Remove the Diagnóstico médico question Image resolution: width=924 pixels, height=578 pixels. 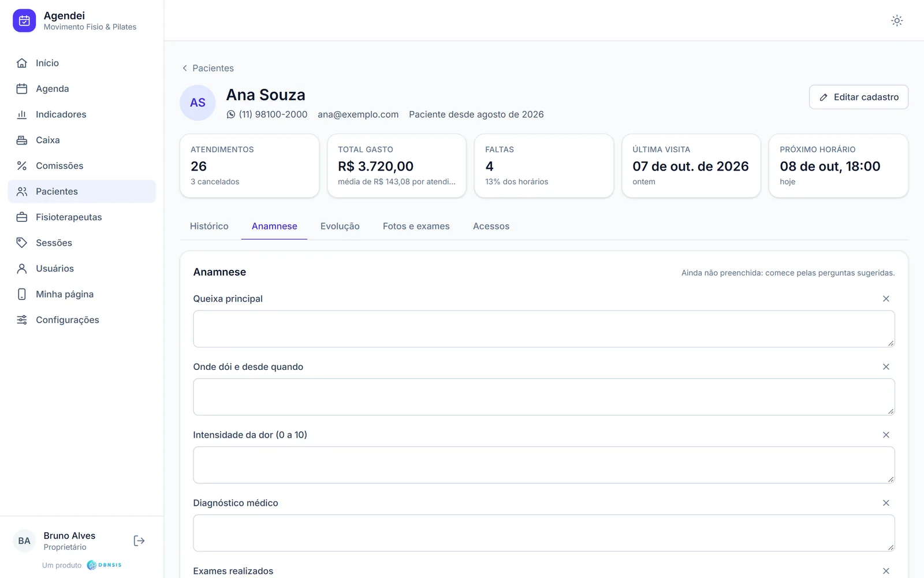point(886,503)
